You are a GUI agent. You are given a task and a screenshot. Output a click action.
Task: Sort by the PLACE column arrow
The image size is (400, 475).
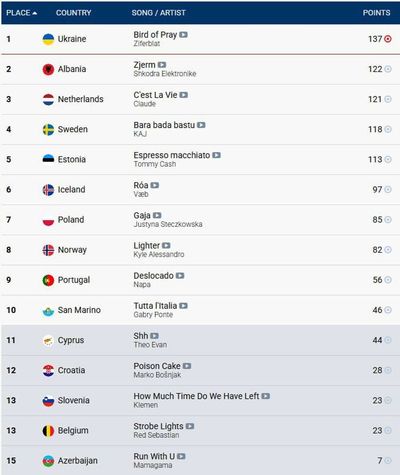point(35,13)
